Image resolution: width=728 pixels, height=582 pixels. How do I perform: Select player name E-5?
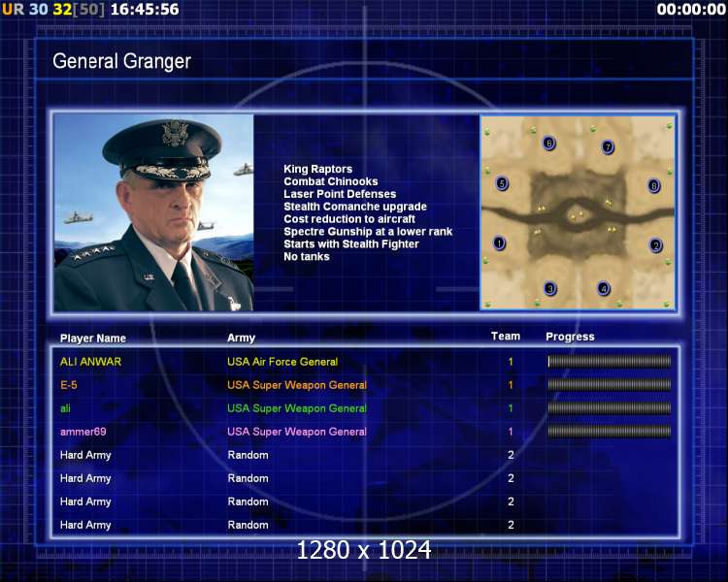tap(69, 385)
